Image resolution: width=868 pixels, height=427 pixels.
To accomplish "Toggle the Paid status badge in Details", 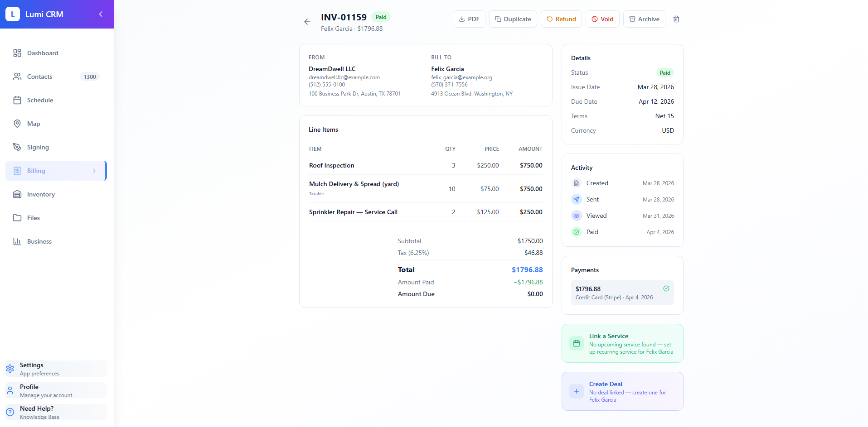I will tap(665, 72).
